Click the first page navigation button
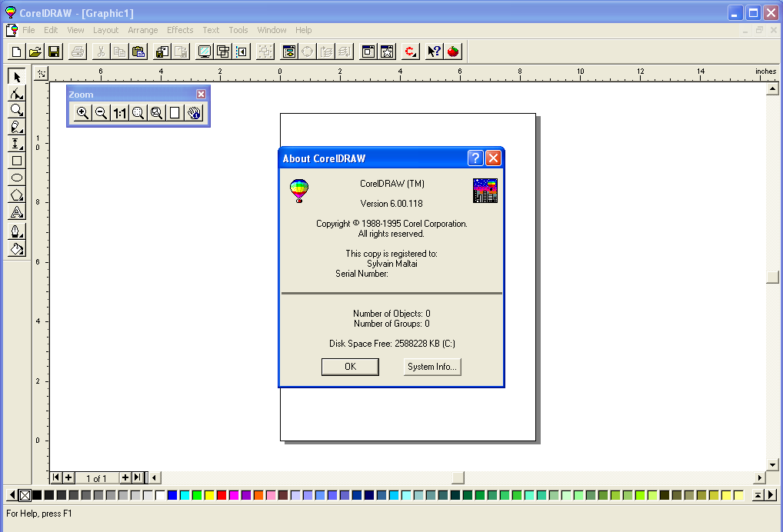Image resolution: width=783 pixels, height=532 pixels. pos(56,478)
